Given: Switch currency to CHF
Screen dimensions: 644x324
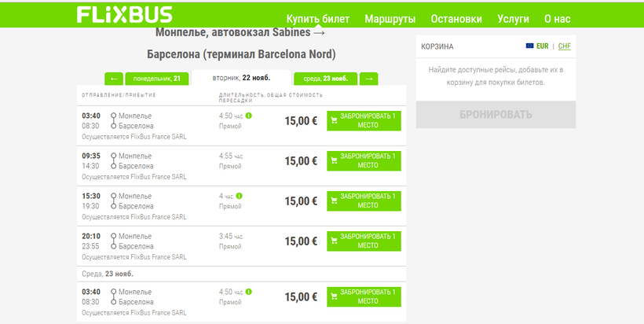Looking at the screenshot, I should pos(565,46).
